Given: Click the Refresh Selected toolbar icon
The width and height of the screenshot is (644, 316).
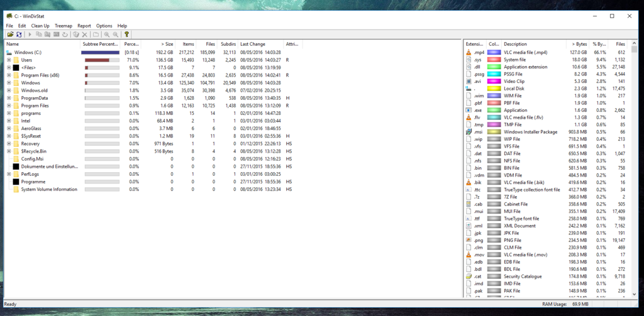Looking at the screenshot, I should coord(65,35).
